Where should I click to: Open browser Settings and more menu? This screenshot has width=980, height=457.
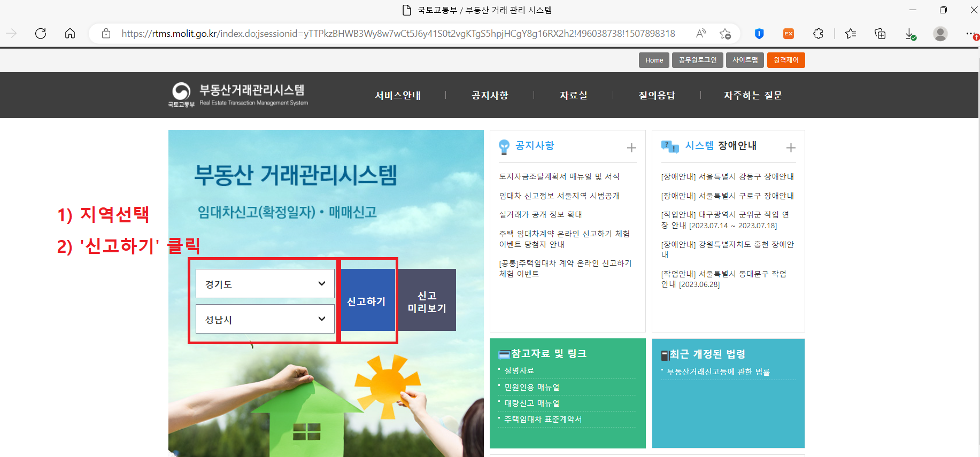[971, 34]
